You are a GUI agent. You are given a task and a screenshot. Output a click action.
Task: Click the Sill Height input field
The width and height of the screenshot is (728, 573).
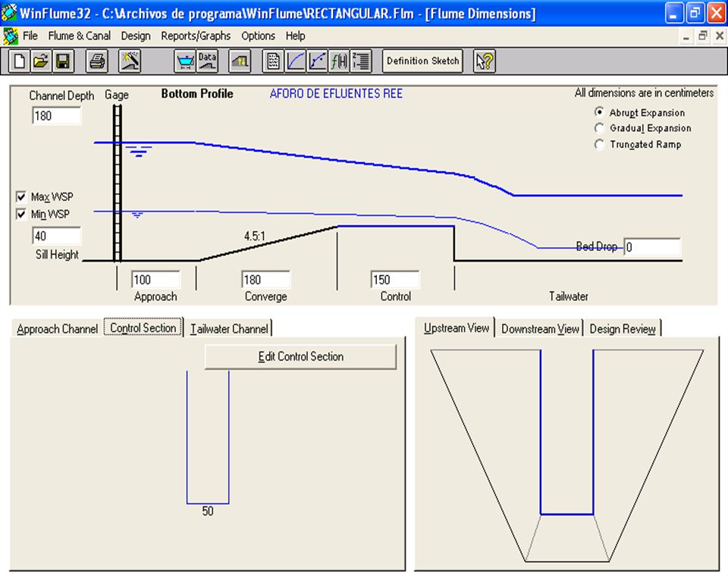[x=57, y=236]
